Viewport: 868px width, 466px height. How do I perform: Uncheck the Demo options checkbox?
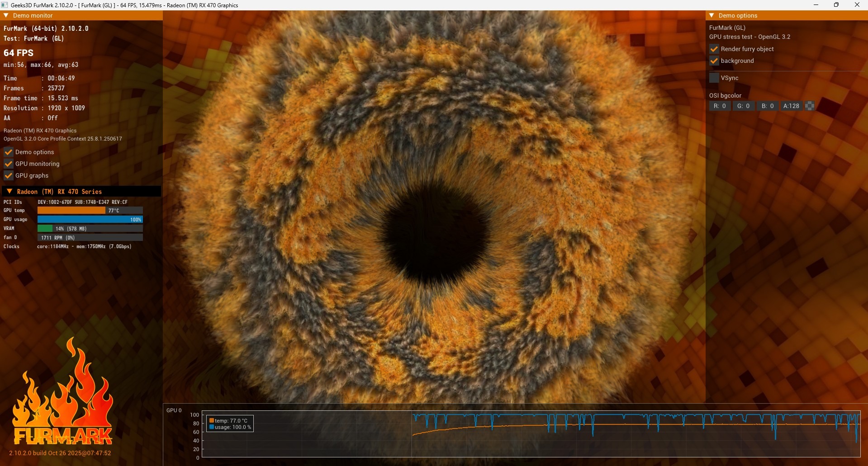pyautogui.click(x=8, y=152)
